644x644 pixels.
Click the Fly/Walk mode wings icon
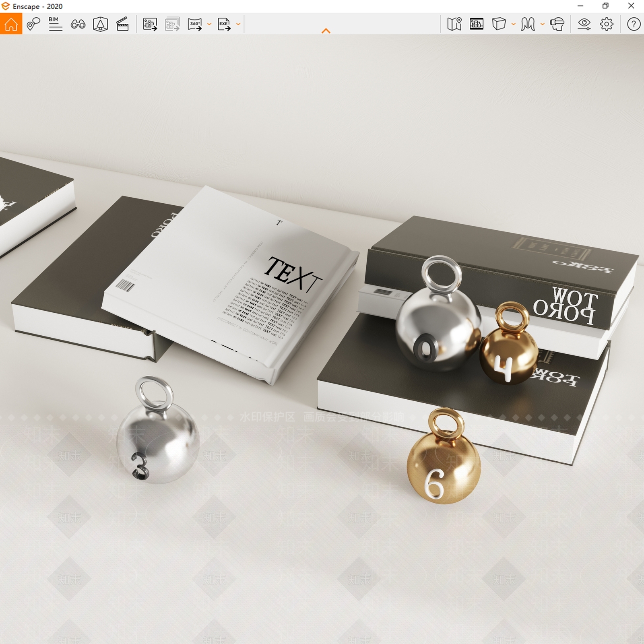point(528,24)
